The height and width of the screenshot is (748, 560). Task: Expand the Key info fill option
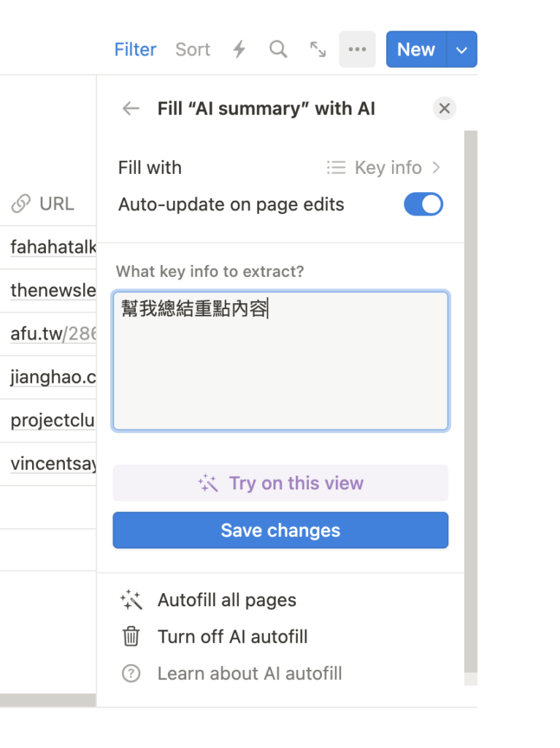click(383, 168)
